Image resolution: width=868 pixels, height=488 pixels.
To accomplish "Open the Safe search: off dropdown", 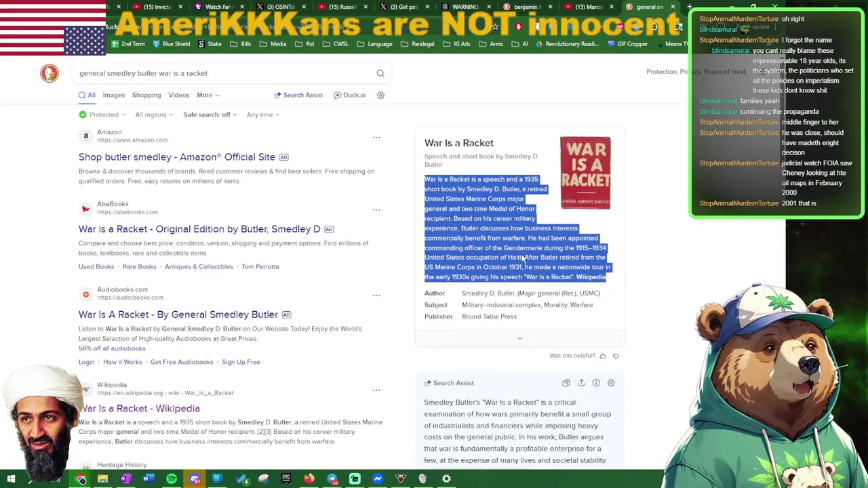I will pos(210,115).
